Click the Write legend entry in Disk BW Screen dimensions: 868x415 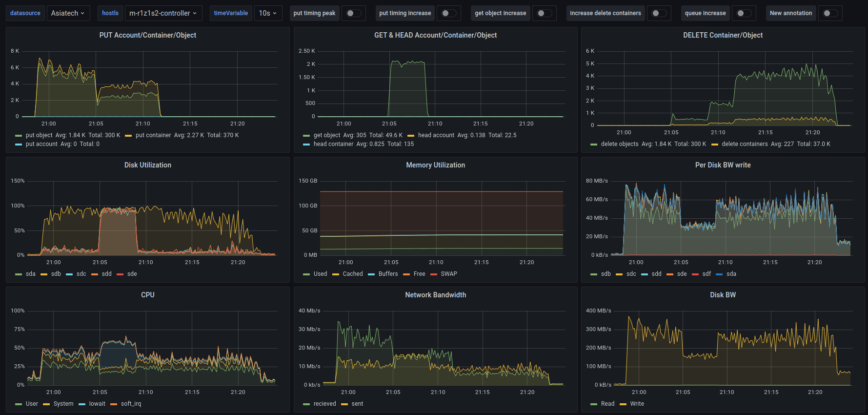pyautogui.click(x=637, y=404)
